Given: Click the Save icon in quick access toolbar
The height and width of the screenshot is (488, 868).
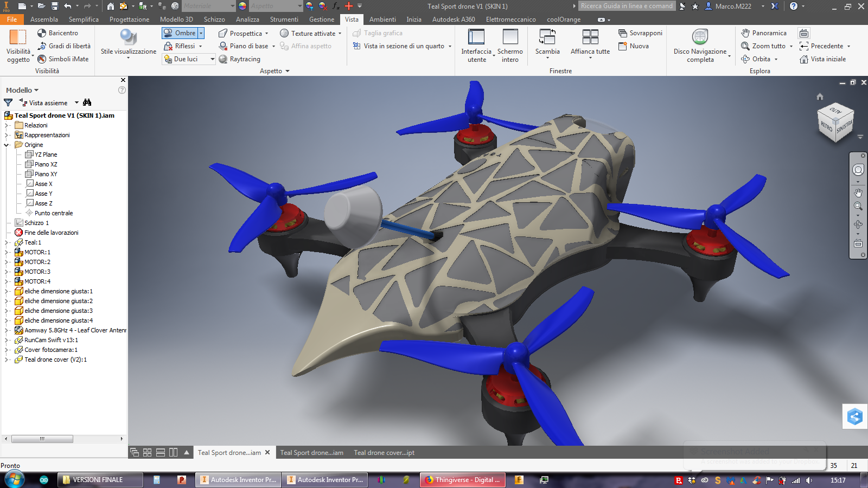Looking at the screenshot, I should click(55, 6).
